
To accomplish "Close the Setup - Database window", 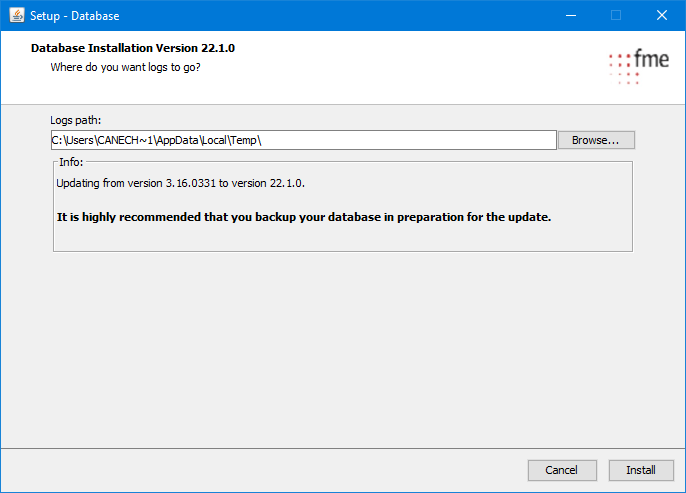I will (662, 15).
